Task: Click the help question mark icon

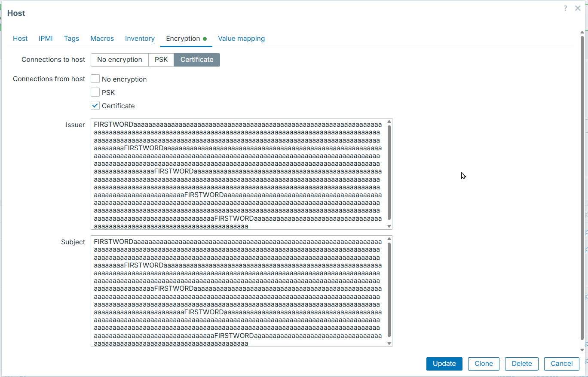Action: click(x=565, y=9)
